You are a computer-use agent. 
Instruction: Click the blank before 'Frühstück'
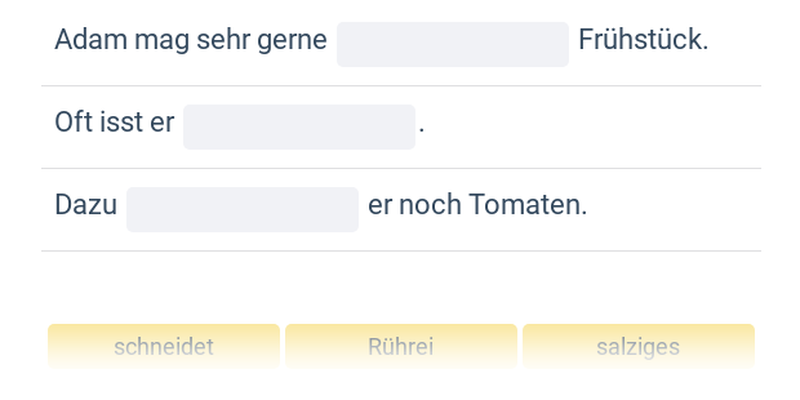click(x=452, y=44)
